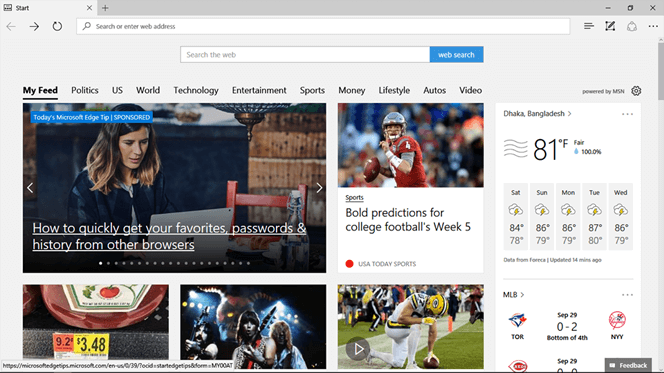Screen dimensions: 664x373
Task: Click the Tuesday forecast column
Action: (594, 216)
